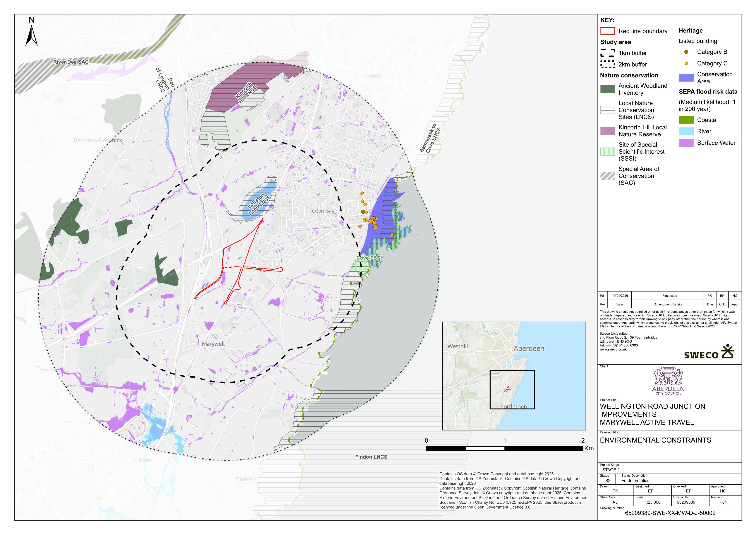Click the scale bar
Screen dimensions: 756x535
tap(504, 448)
